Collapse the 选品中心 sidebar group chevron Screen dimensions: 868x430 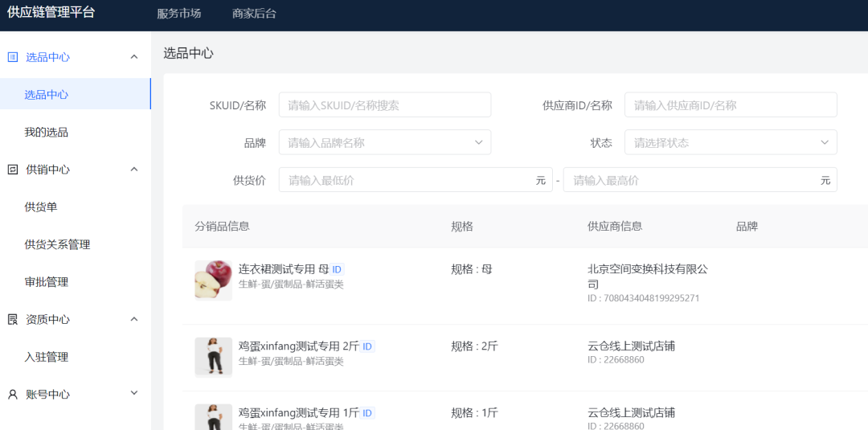point(134,56)
